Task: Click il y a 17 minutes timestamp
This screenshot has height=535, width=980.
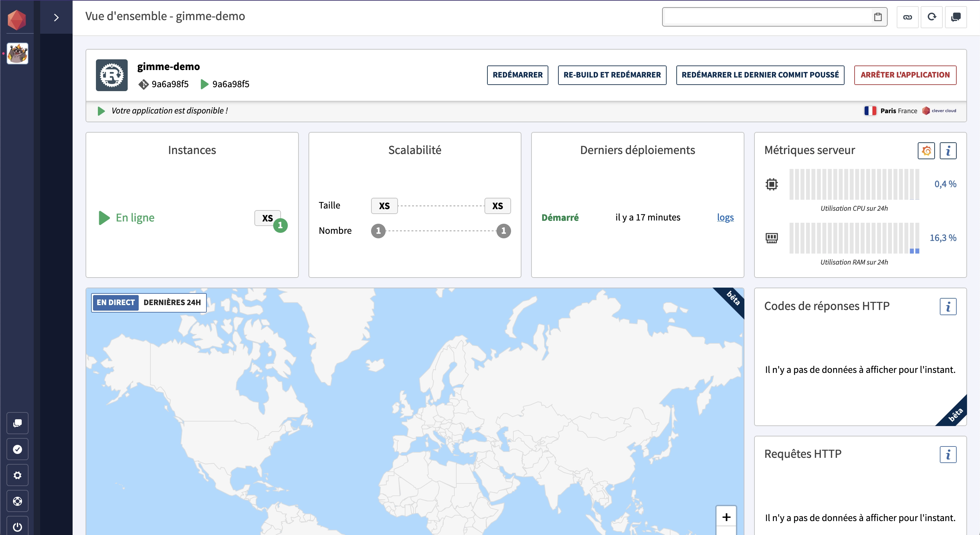Action: click(647, 217)
